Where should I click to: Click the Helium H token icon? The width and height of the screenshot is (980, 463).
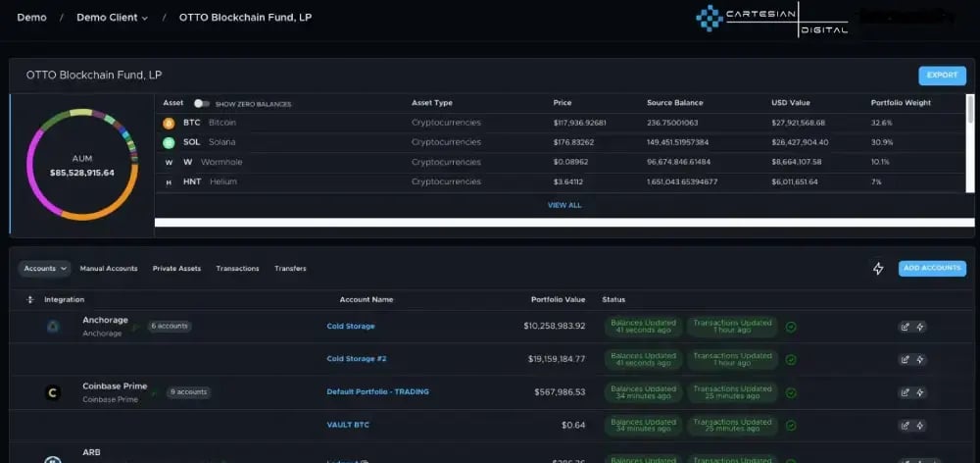[x=169, y=182]
